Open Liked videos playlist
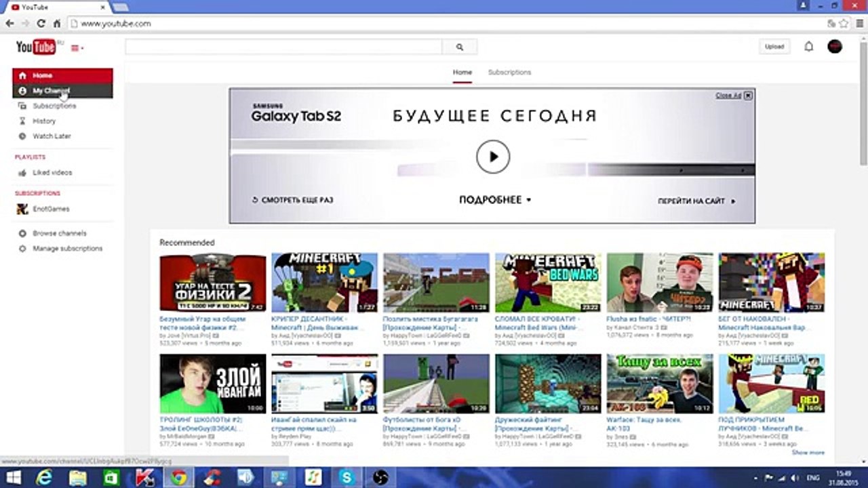Image resolution: width=868 pixels, height=488 pixels. (52, 172)
